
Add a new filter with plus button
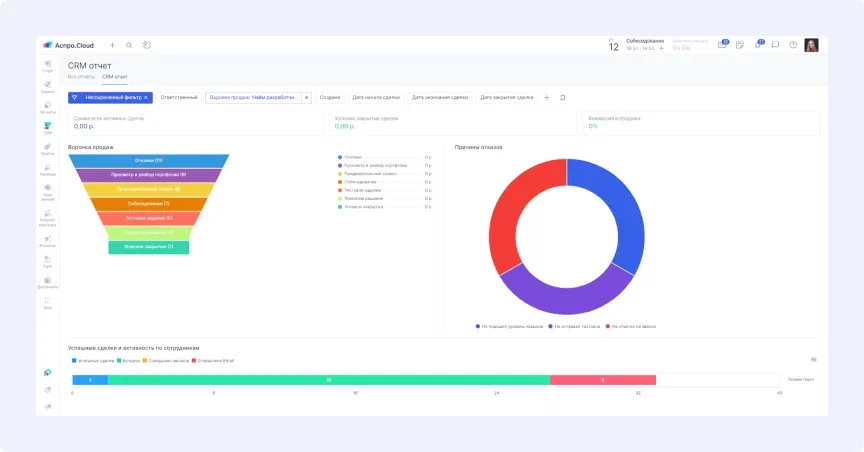pos(546,97)
